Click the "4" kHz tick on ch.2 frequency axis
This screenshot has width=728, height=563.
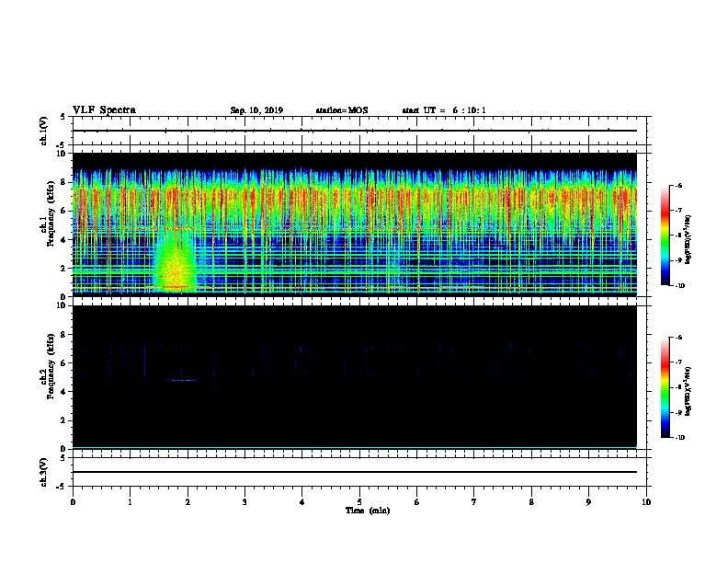(x=63, y=392)
